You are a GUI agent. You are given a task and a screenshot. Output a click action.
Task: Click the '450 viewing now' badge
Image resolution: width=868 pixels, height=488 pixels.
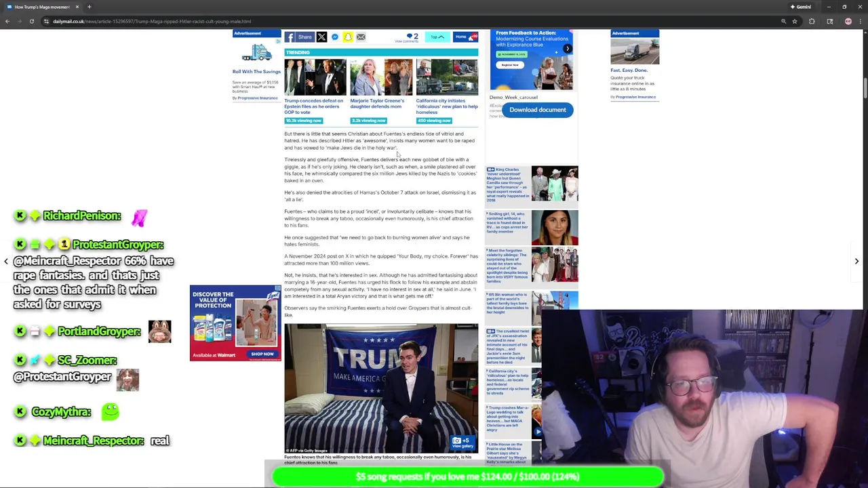coord(434,121)
